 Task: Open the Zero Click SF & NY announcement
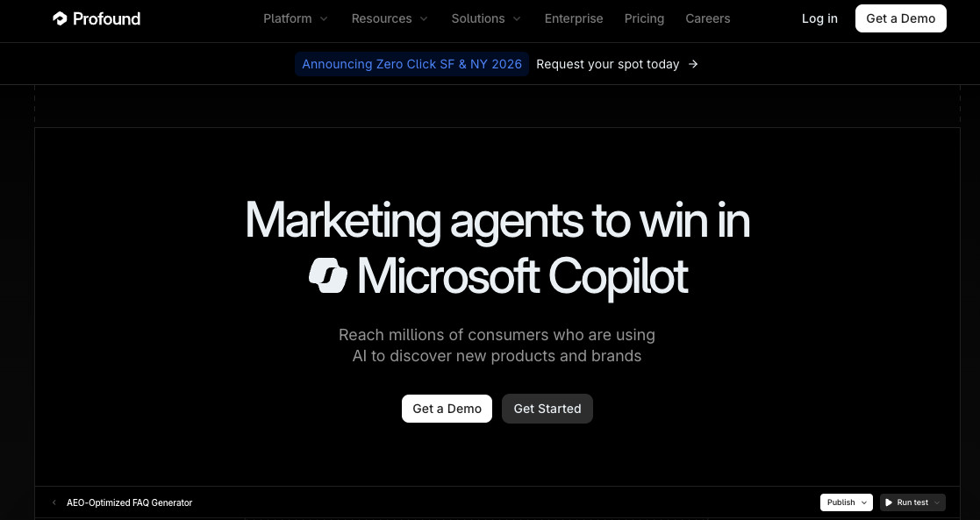click(x=411, y=64)
